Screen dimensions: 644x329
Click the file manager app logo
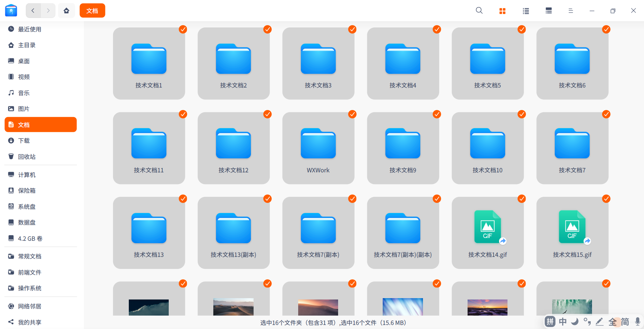(x=11, y=10)
